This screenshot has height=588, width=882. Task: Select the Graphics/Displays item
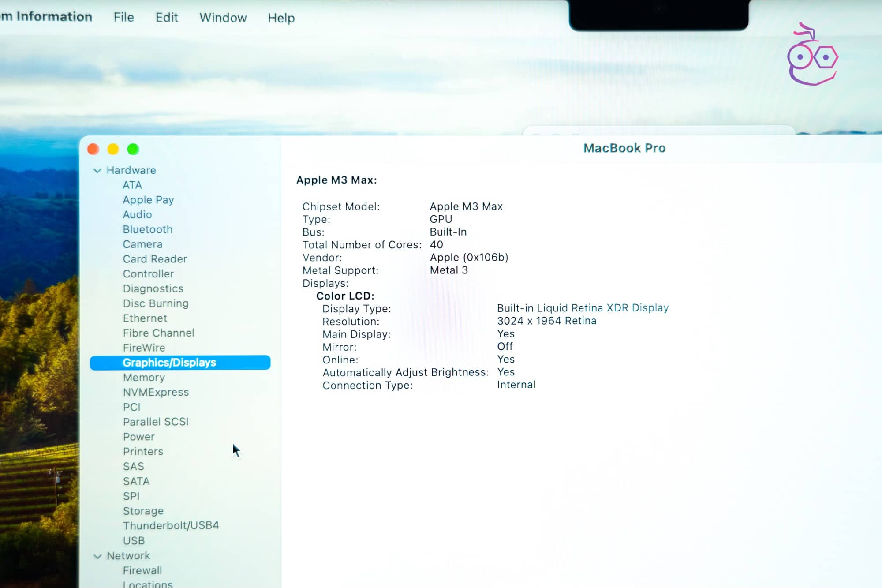coord(169,363)
